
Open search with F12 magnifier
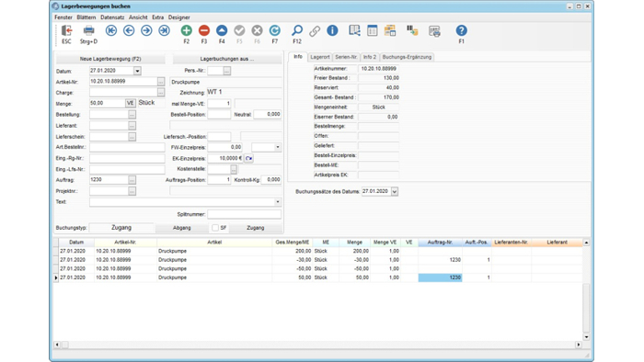click(x=297, y=30)
